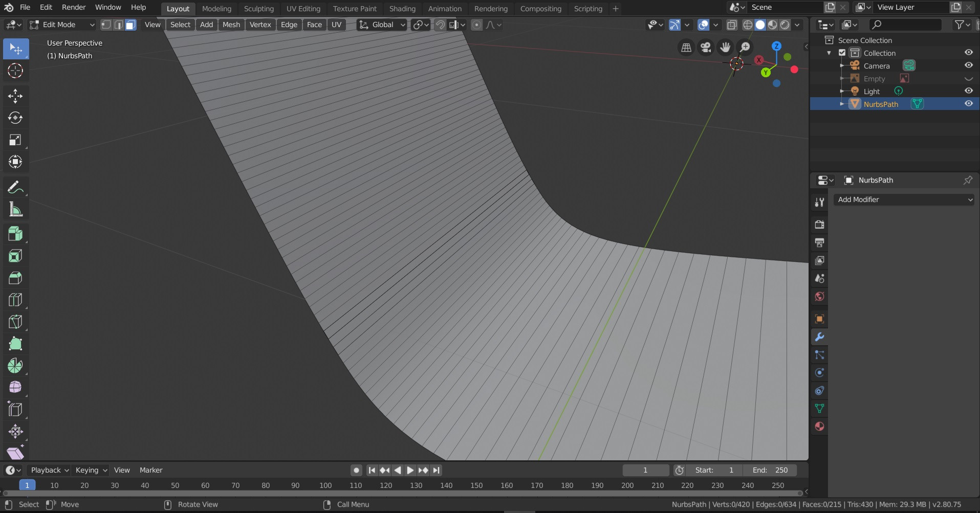Image resolution: width=980 pixels, height=513 pixels.
Task: Open the World Properties tab
Action: coord(819,297)
